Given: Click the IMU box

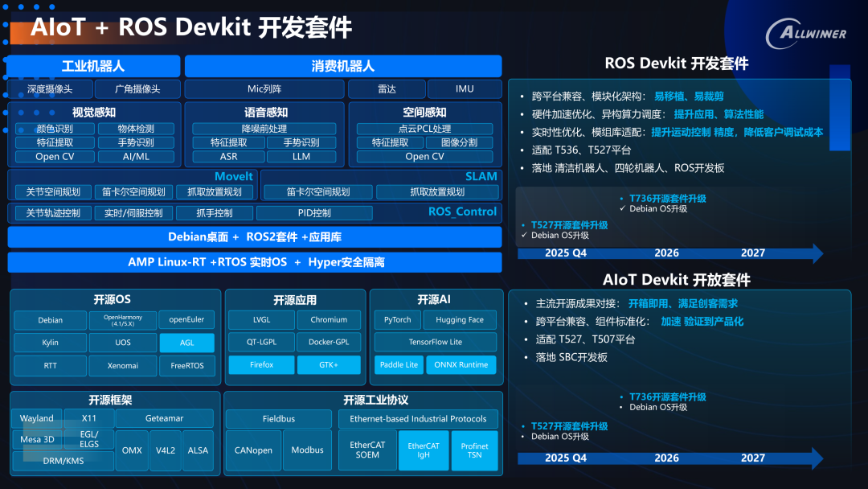Looking at the screenshot, I should tap(465, 89).
